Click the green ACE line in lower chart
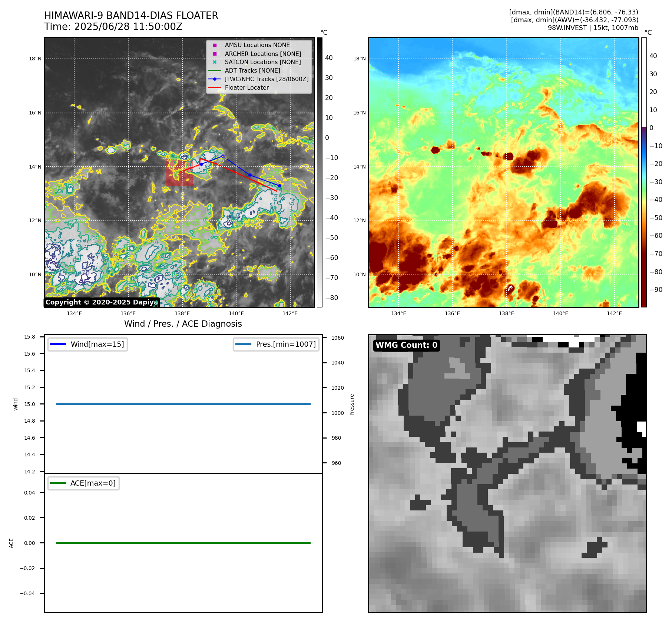The width and height of the screenshot is (672, 626). click(x=183, y=543)
